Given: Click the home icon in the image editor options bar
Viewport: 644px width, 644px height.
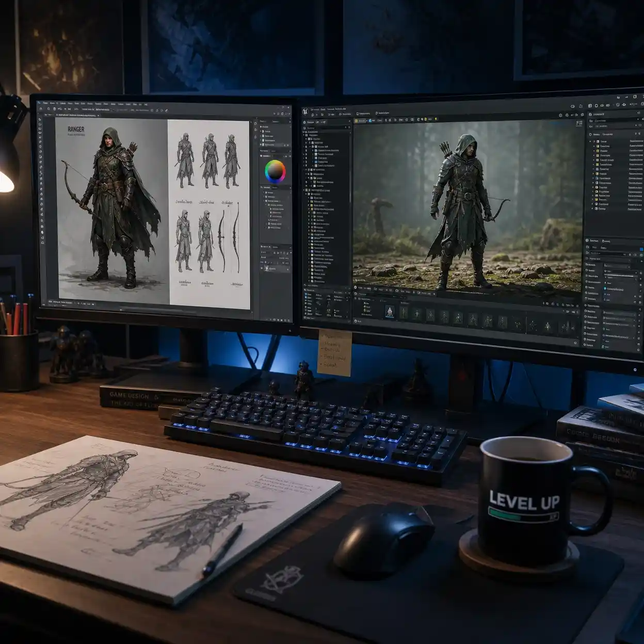Looking at the screenshot, I should 41,109.
